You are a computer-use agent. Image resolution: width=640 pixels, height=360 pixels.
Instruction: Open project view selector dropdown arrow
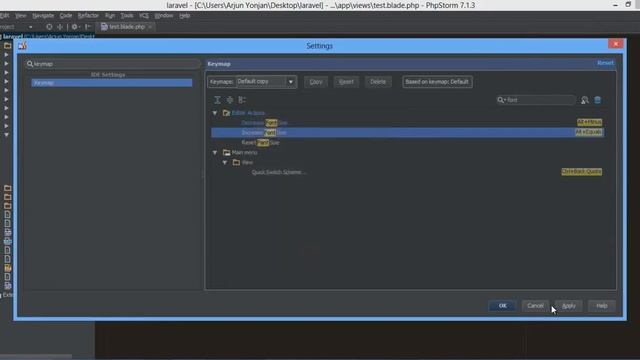pos(31,27)
